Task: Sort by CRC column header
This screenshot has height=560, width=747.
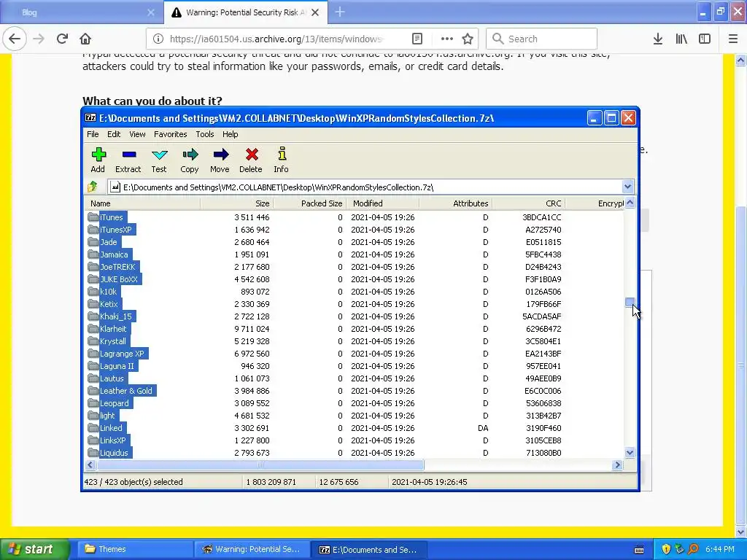Action: pyautogui.click(x=528, y=203)
